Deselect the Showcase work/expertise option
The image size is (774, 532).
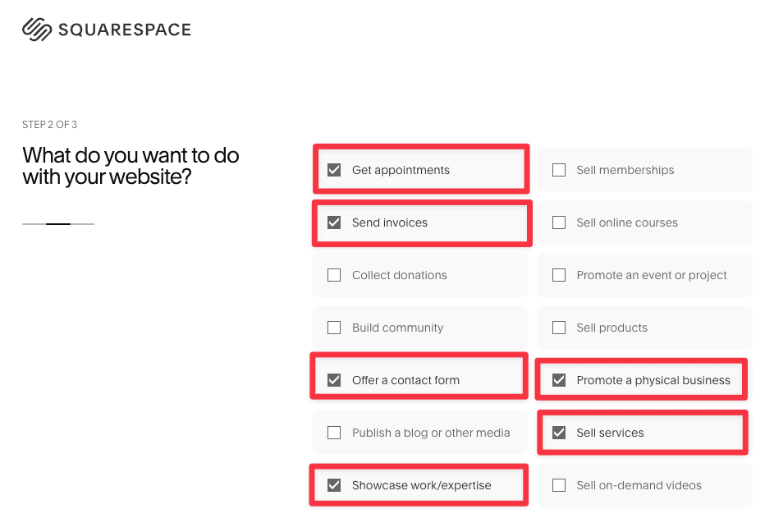click(333, 484)
